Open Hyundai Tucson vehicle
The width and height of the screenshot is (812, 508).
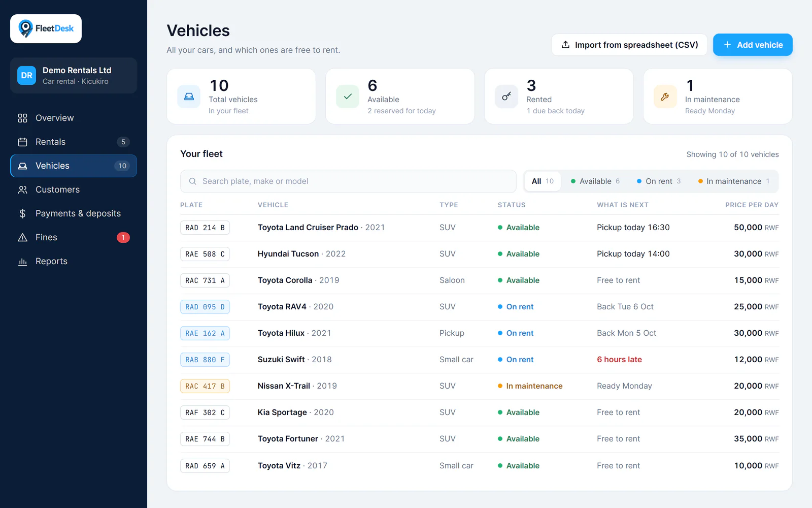click(x=288, y=254)
